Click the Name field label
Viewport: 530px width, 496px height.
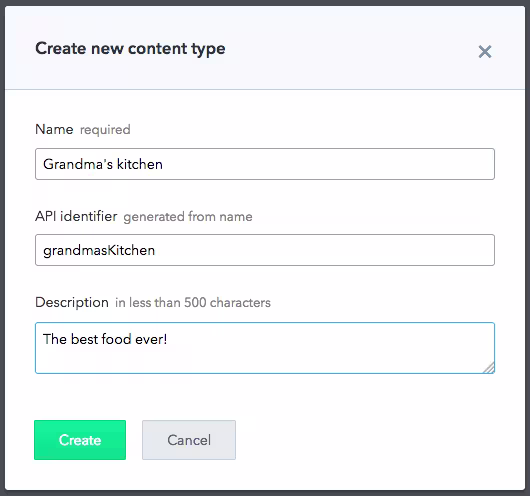(54, 129)
